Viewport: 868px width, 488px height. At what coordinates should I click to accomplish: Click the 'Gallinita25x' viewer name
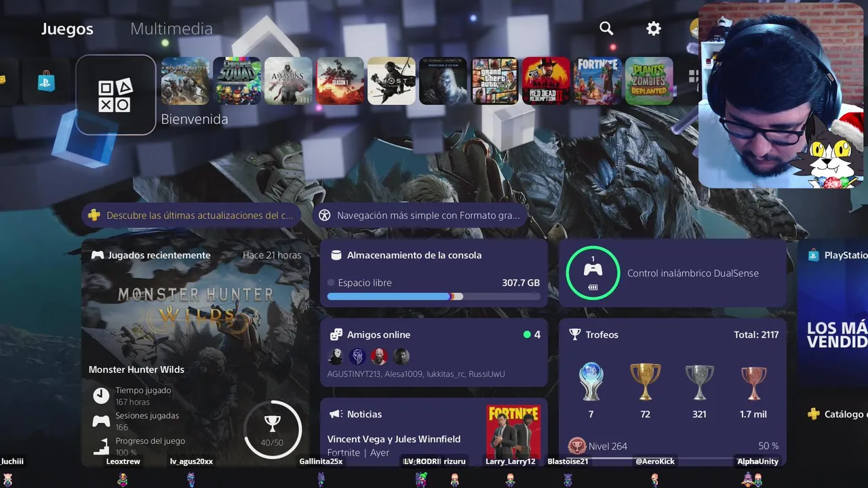[321, 462]
